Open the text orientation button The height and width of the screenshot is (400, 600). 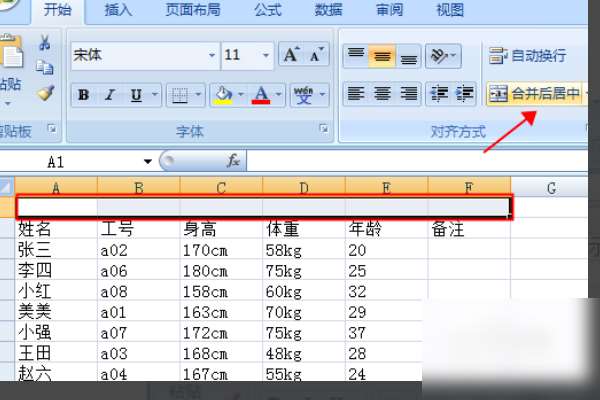pos(443,56)
